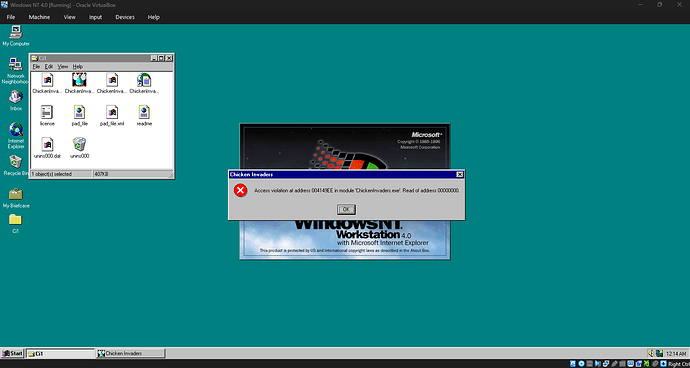Click the VirtualBox optical disc status icon
This screenshot has width=690, height=368.
581,364
